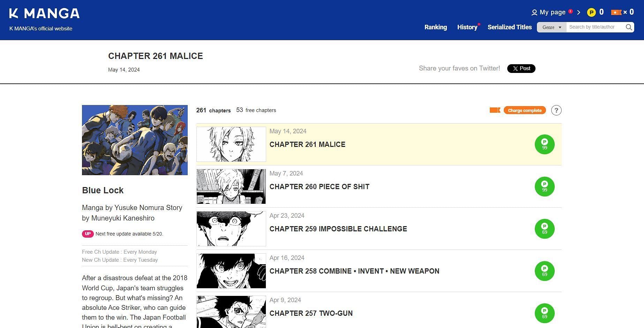644x328 pixels.
Task: Click the orange ticket icon beside Charge complete
Action: [495, 110]
